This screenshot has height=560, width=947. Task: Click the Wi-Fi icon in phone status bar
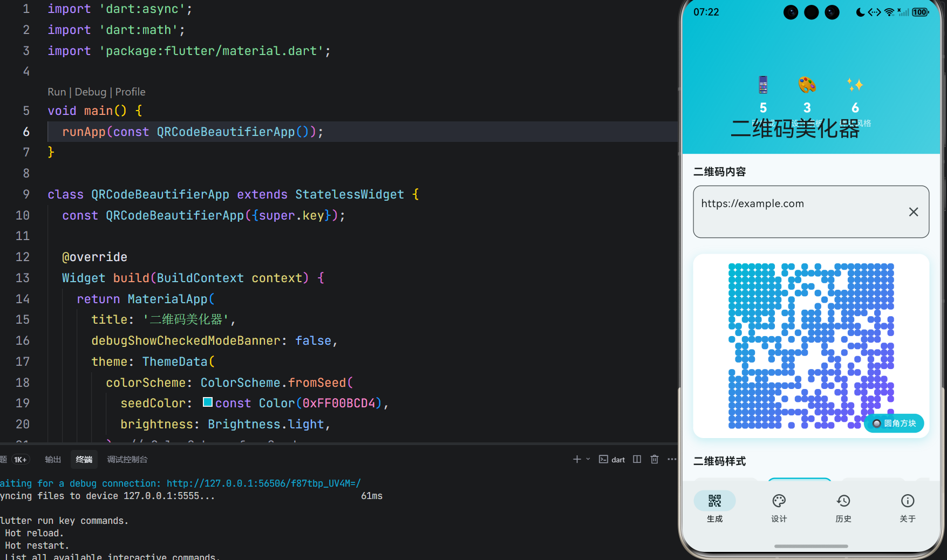point(889,12)
